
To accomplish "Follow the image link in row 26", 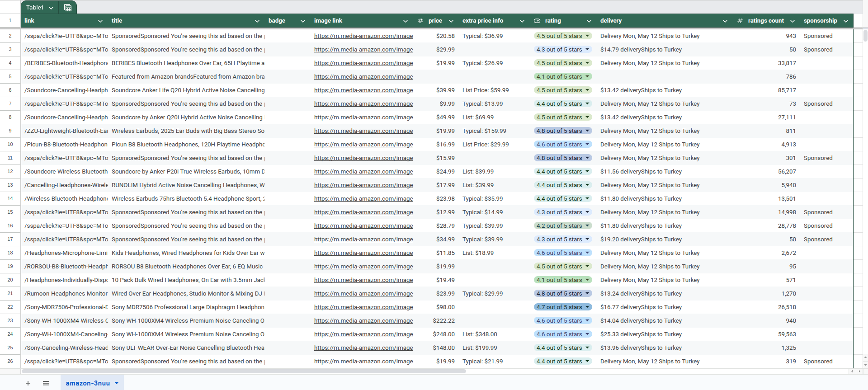I will [x=363, y=362].
